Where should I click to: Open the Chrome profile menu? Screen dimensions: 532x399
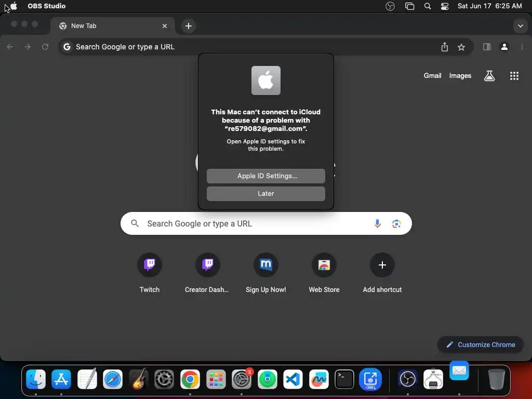pyautogui.click(x=504, y=47)
